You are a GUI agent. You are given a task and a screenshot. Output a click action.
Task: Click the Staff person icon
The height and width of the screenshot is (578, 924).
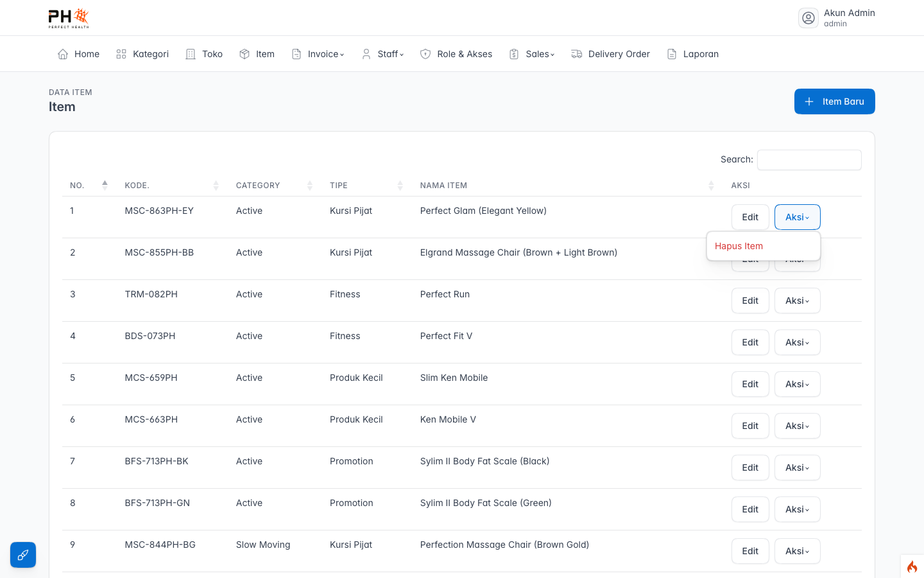pos(366,54)
